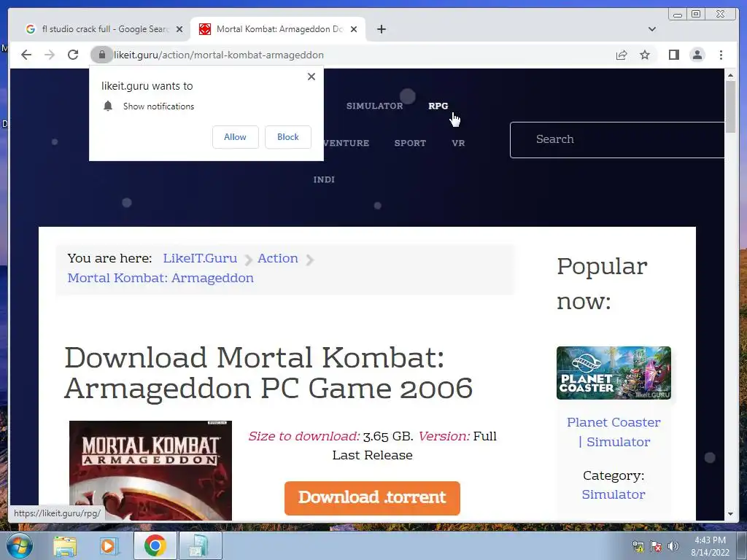747x560 pixels.
Task: Click the Chrome taskbar icon
Action: [x=155, y=545]
